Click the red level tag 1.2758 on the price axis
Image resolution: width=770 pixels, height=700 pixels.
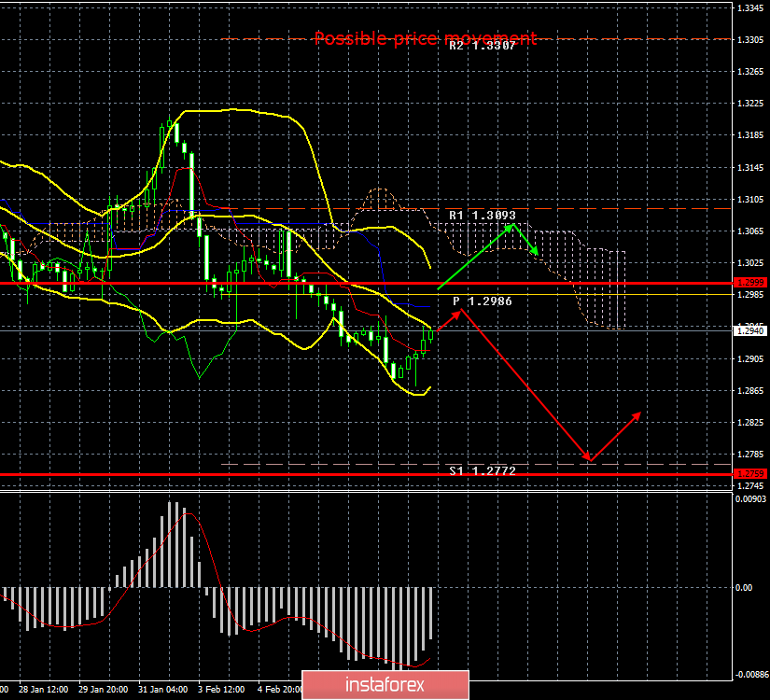[750, 475]
